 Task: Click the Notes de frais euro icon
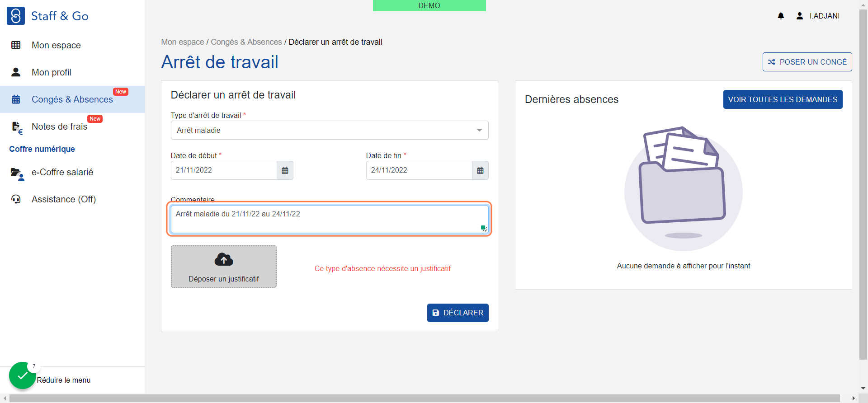click(x=17, y=128)
